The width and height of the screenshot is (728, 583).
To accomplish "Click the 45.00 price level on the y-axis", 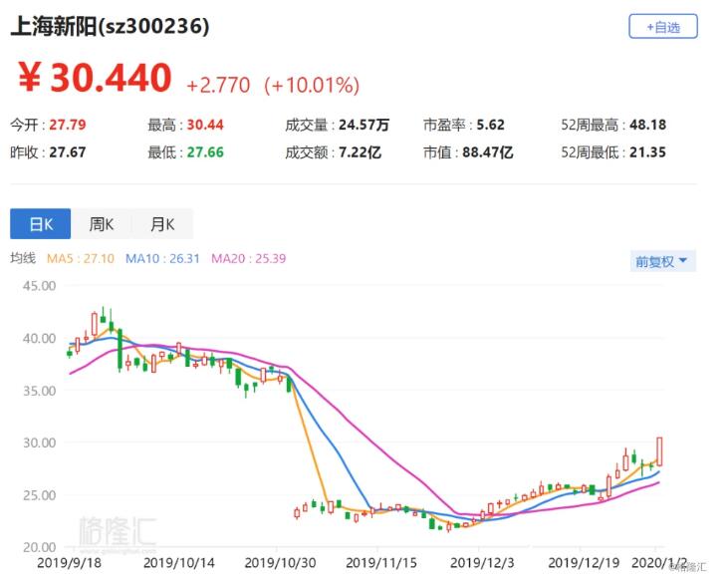I will [38, 286].
